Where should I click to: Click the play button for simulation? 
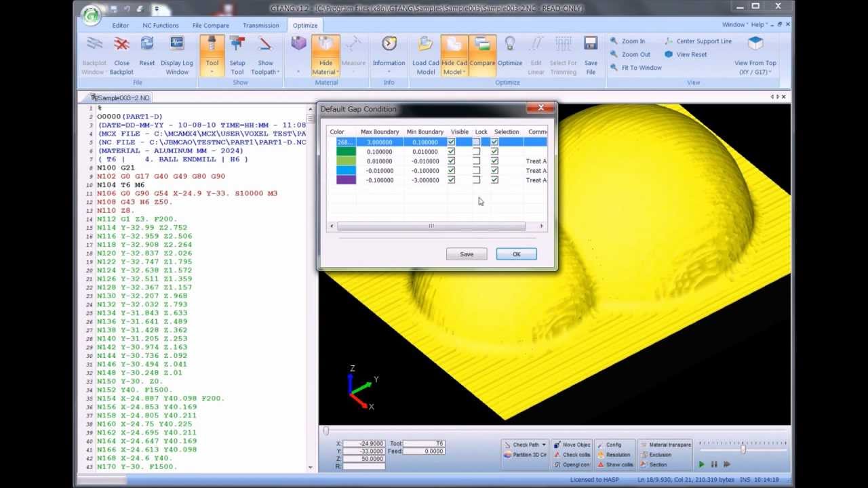click(701, 464)
